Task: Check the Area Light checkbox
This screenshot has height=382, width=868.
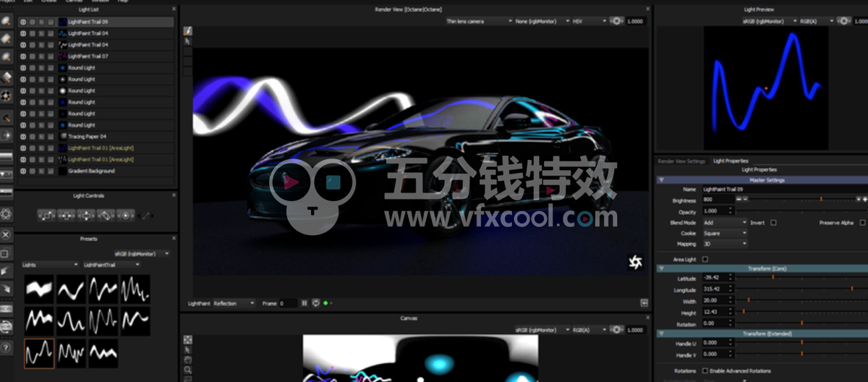Action: [705, 259]
